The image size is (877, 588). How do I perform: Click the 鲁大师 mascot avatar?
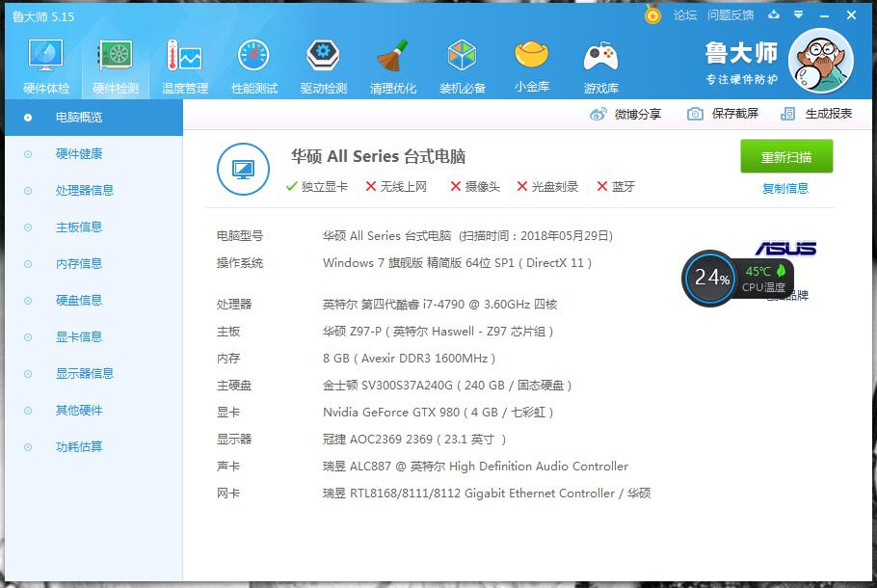coord(820,61)
